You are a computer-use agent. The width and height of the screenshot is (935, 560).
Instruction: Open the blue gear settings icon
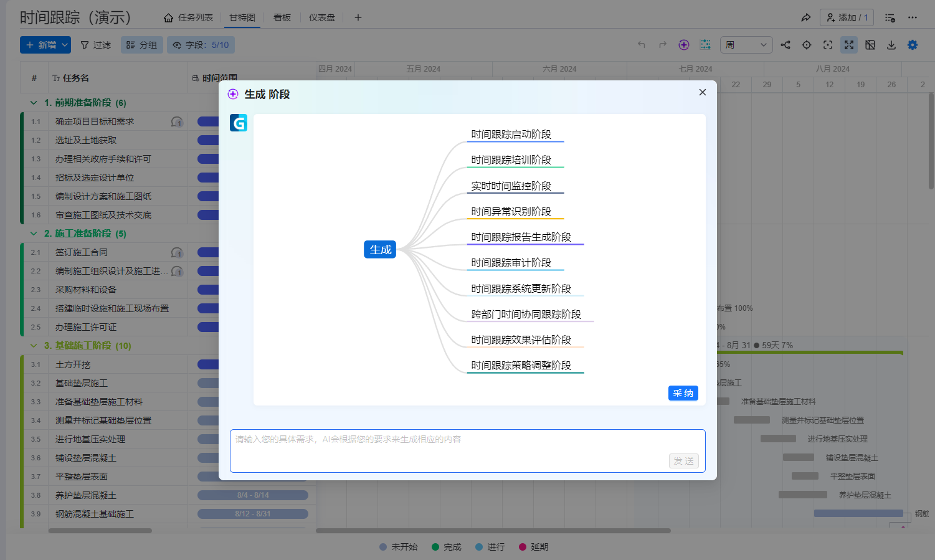(x=913, y=45)
